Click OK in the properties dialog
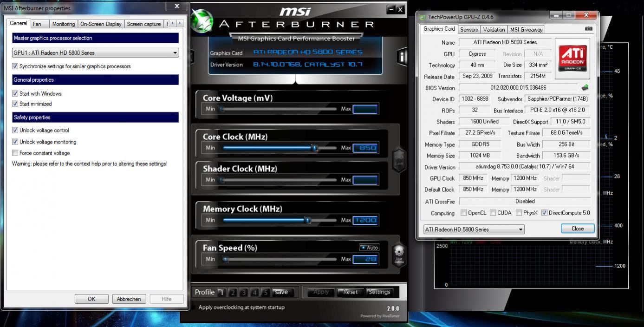644x327 pixels. tap(91, 299)
